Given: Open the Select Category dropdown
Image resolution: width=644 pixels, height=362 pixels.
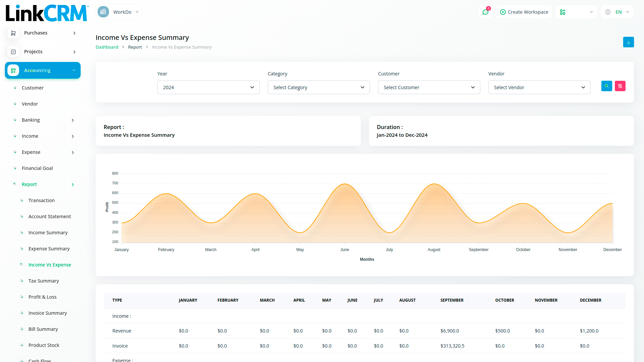Looking at the screenshot, I should click(x=318, y=87).
